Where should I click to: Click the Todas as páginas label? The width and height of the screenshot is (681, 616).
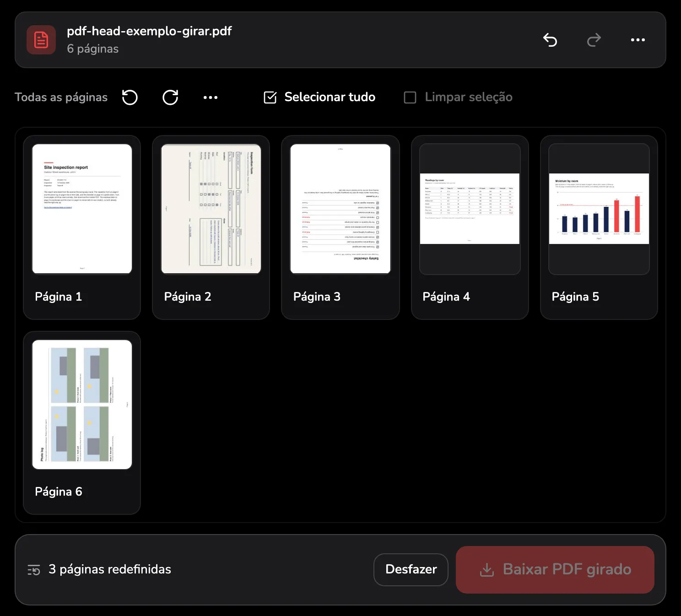(61, 97)
